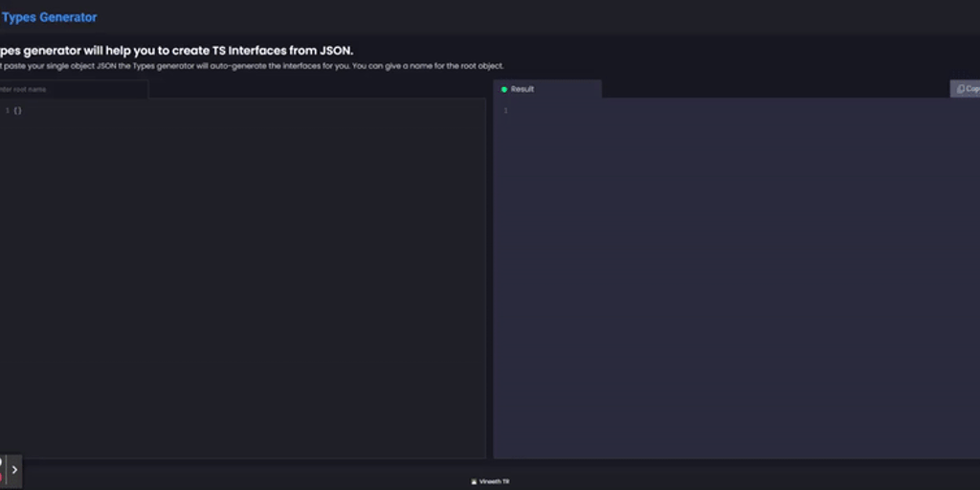Select the Result tab

(547, 89)
